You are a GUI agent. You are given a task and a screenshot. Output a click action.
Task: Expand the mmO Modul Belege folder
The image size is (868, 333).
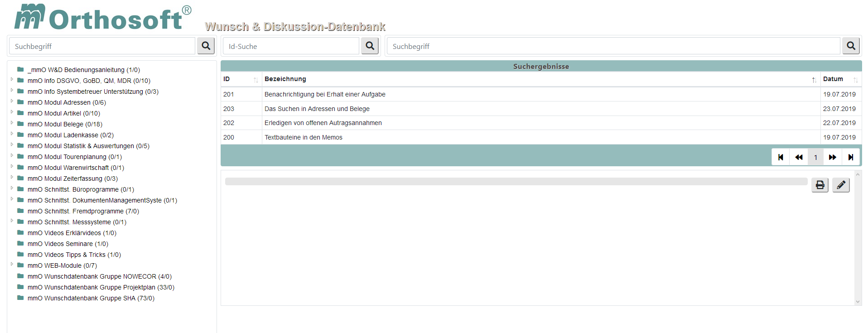pos(12,123)
